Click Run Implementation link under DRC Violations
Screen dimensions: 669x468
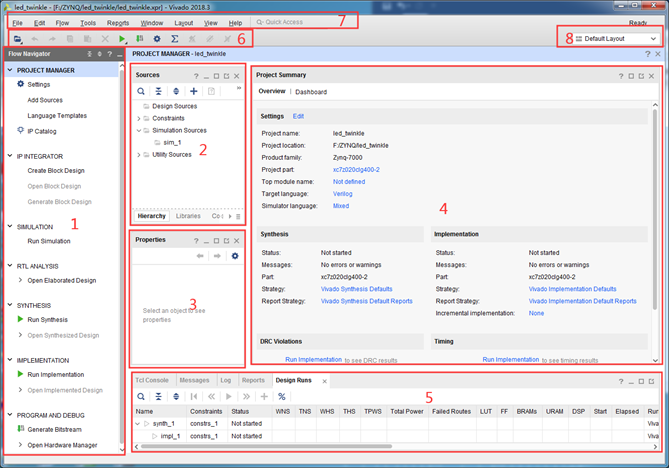314,360
